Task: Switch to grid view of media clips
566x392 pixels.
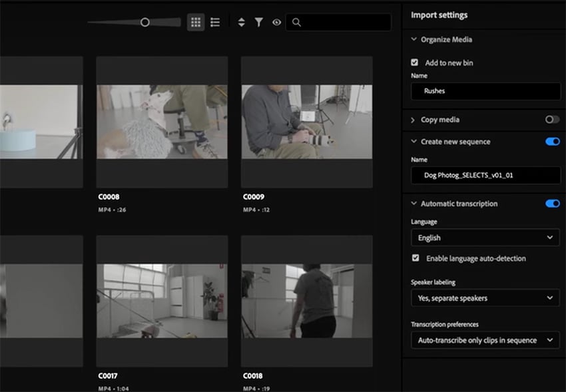Action: (196, 21)
